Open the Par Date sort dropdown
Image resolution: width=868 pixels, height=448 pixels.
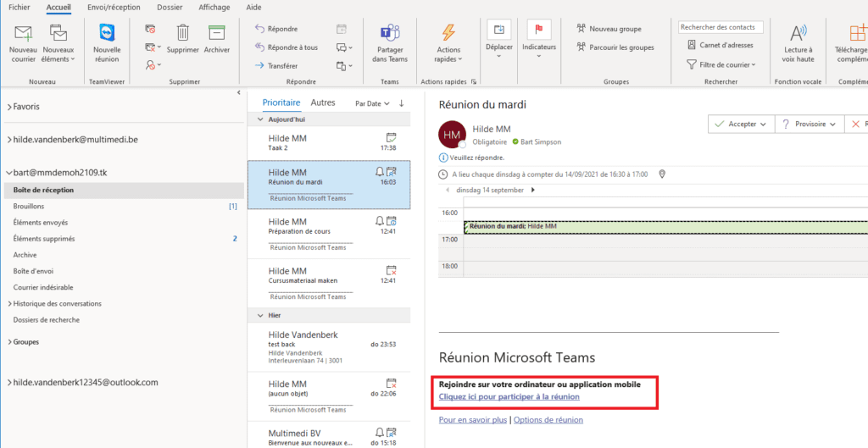click(x=372, y=103)
